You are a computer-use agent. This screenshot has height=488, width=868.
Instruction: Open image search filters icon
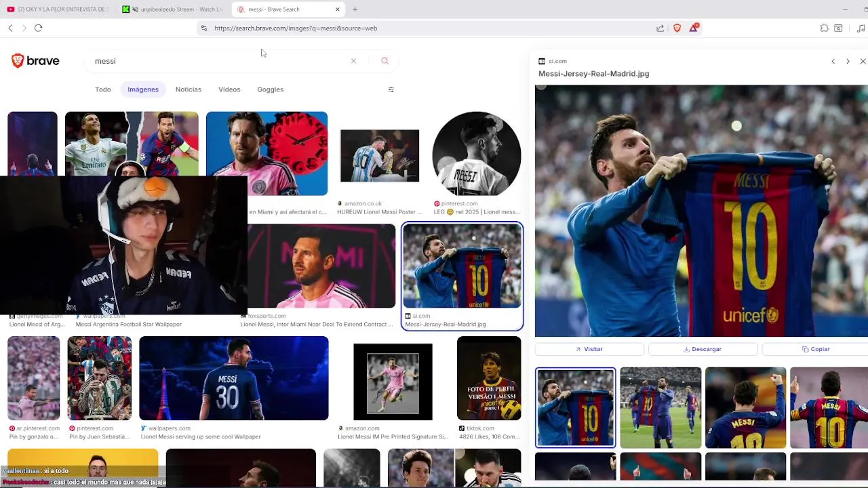(391, 89)
